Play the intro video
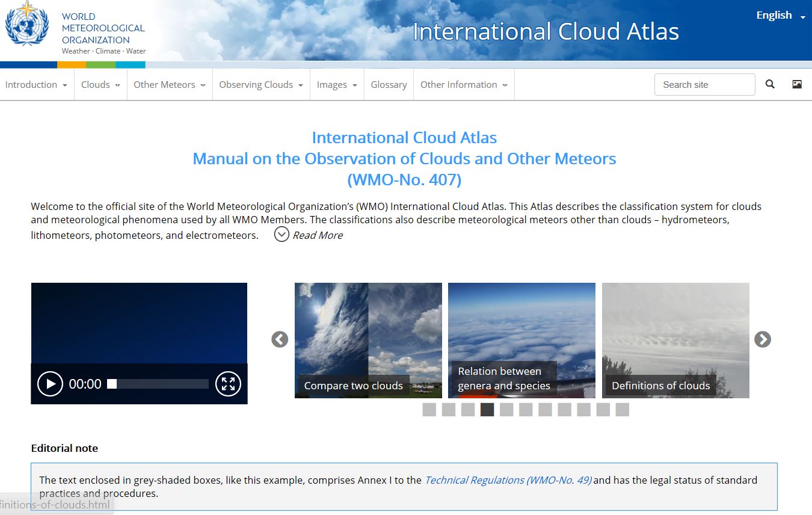Viewport: 812px width, 515px height. pyautogui.click(x=50, y=384)
